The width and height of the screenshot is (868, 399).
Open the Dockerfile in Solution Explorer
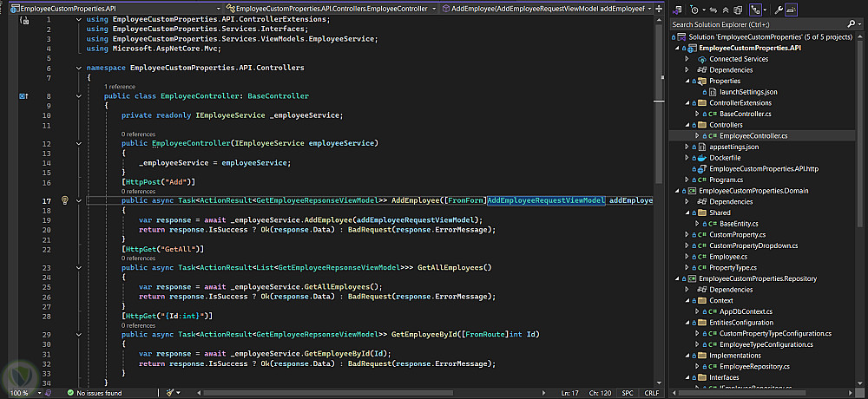click(x=725, y=158)
